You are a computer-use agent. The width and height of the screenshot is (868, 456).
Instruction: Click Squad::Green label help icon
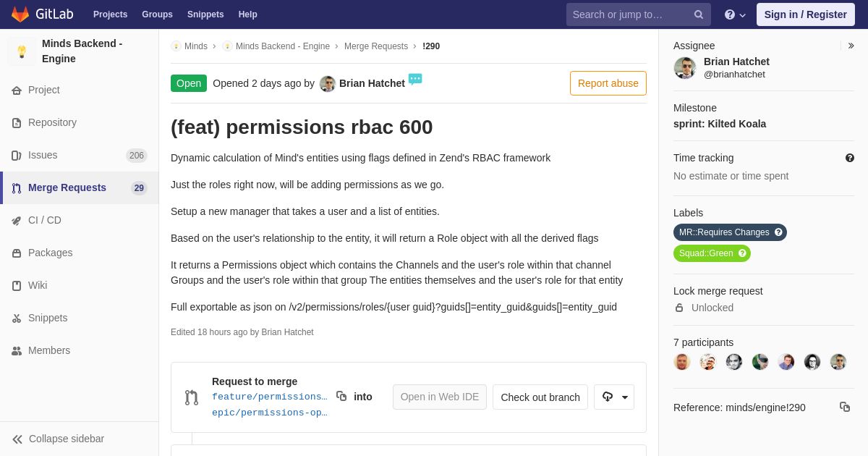point(742,253)
